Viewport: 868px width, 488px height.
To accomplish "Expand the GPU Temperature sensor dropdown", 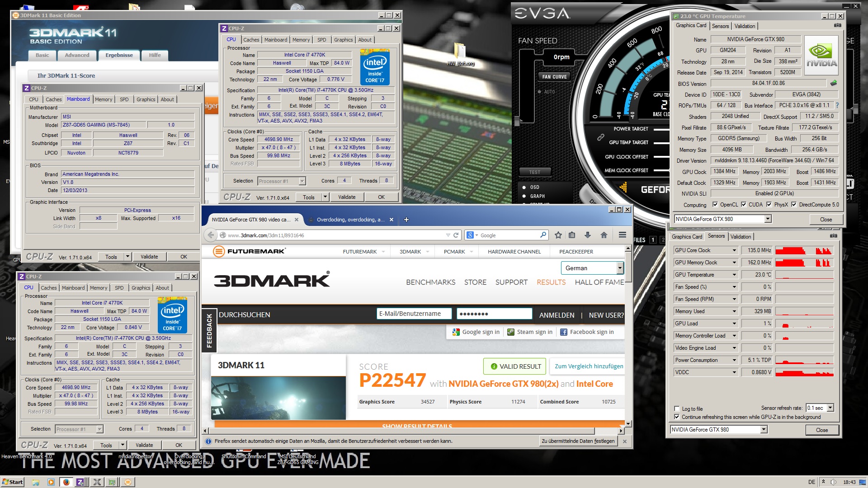I will tap(734, 275).
